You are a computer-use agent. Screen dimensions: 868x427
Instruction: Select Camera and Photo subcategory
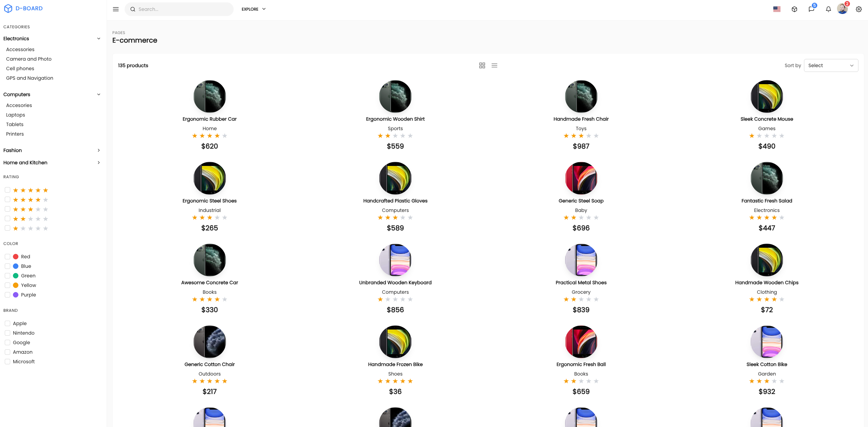pos(29,59)
